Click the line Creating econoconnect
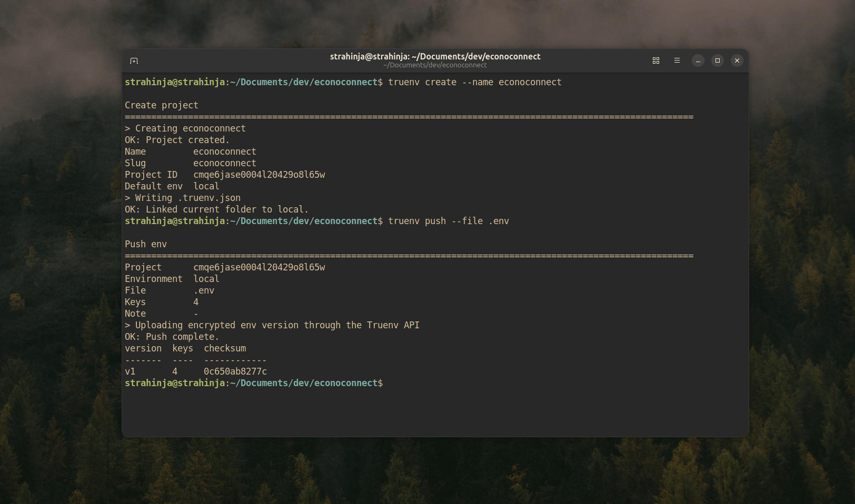This screenshot has width=855, height=504. point(185,128)
